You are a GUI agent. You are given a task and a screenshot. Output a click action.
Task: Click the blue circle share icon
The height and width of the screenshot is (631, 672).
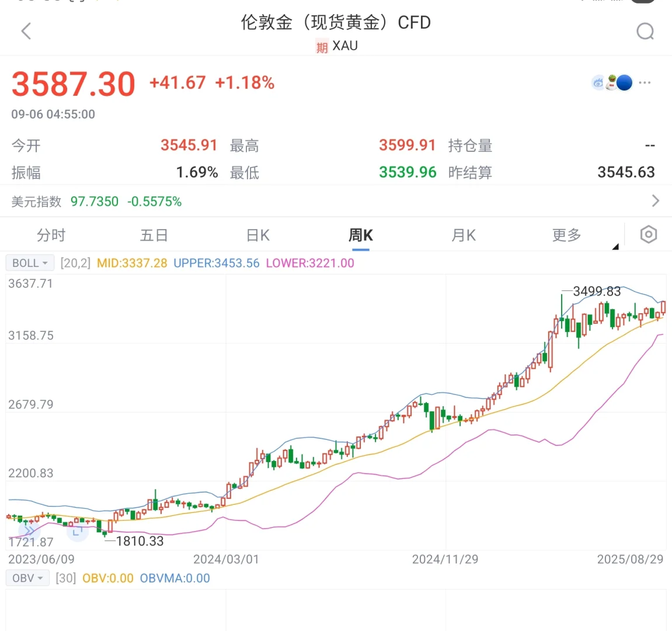[x=624, y=82]
